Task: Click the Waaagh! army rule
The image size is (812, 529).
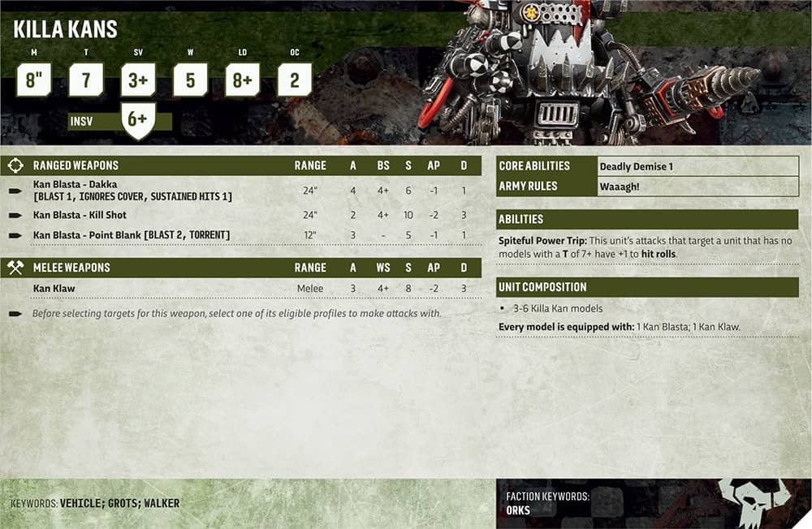Action: 620,187
